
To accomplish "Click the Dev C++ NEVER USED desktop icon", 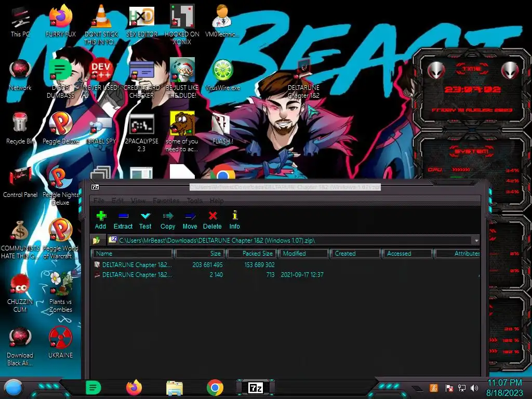I will tap(101, 75).
